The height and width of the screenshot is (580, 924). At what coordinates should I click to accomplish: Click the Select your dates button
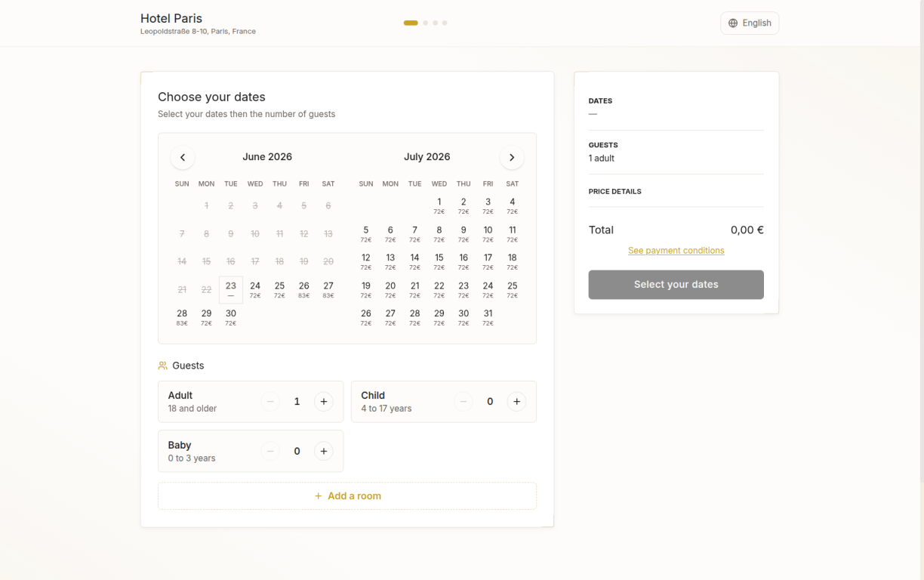pyautogui.click(x=676, y=285)
